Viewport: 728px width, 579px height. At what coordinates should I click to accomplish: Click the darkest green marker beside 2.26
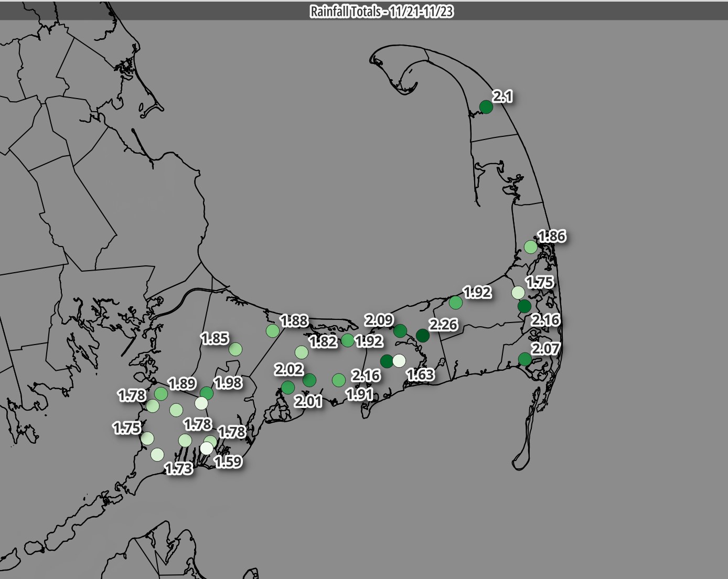click(x=422, y=335)
